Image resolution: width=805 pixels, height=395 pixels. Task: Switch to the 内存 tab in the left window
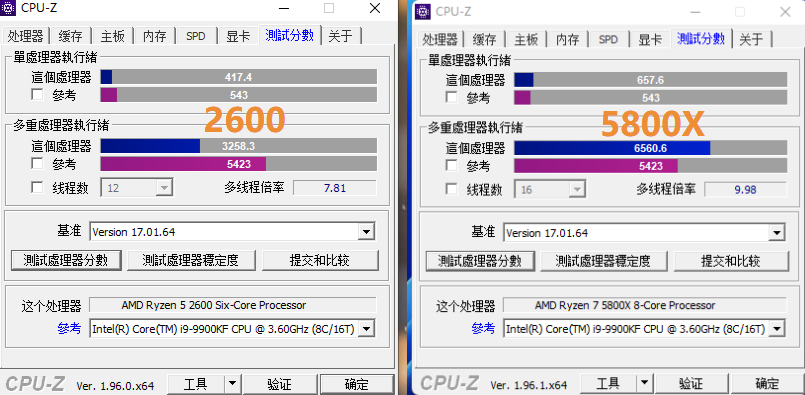(x=155, y=36)
